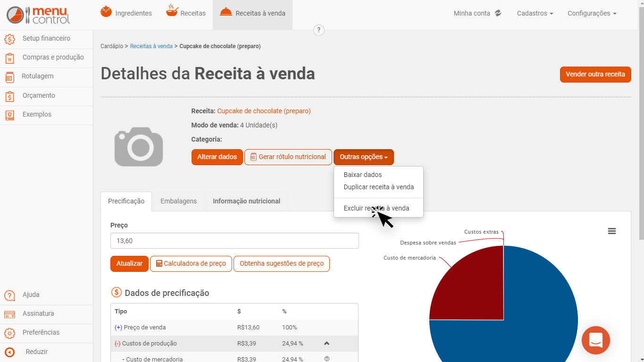Open the Cadastros dropdown
This screenshot has width=644, height=362.
pos(535,13)
